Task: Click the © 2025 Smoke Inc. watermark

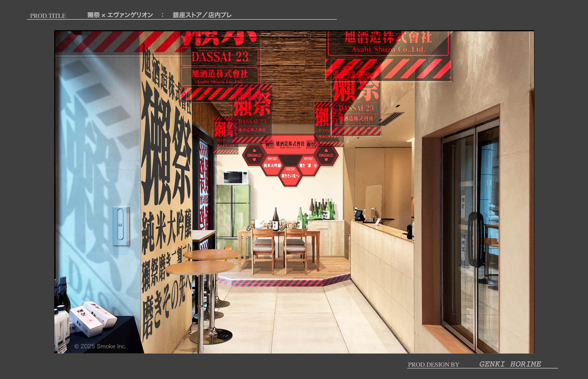Action: point(100,346)
